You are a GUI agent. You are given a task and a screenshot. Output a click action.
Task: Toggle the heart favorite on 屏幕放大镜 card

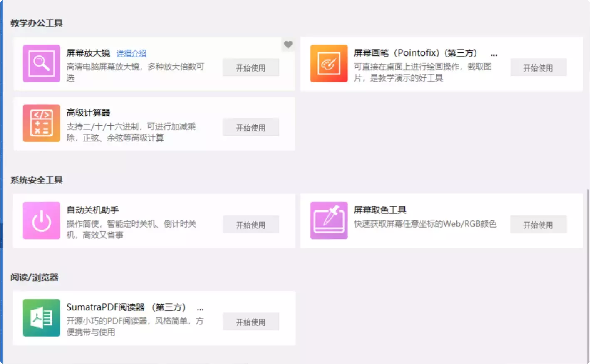288,45
